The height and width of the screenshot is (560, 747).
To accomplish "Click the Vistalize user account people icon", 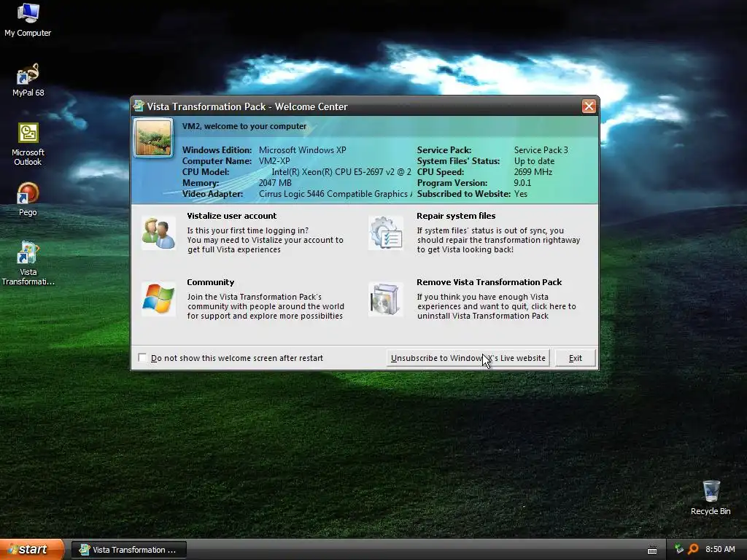I will tap(158, 233).
